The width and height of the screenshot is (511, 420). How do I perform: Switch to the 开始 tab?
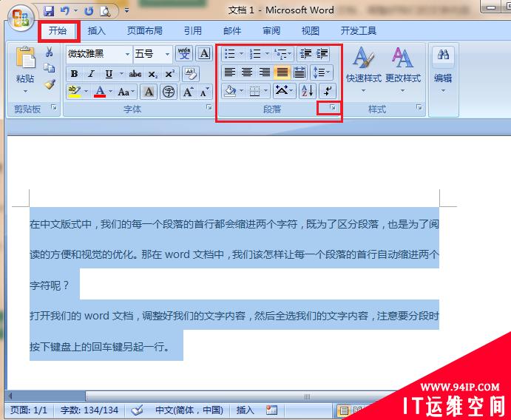tap(58, 30)
